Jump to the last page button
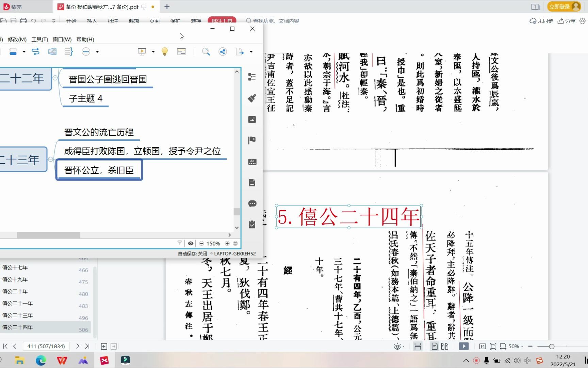The height and width of the screenshot is (368, 588). coord(87,346)
